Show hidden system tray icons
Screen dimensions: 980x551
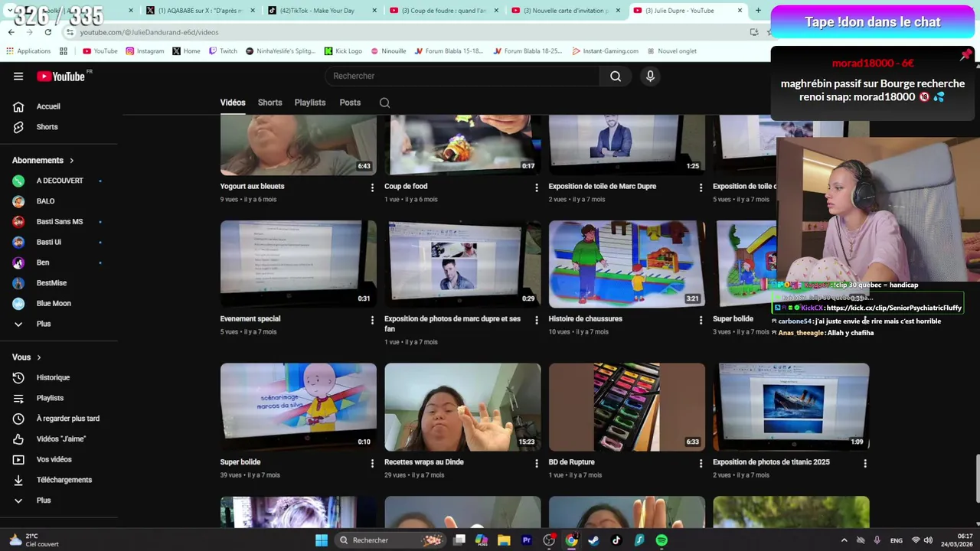(844, 540)
